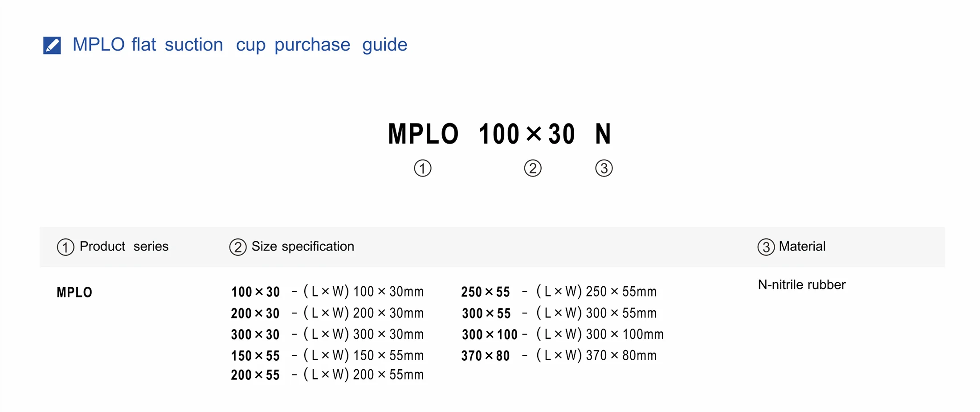Click circled 2 beside Size specification

237,247
